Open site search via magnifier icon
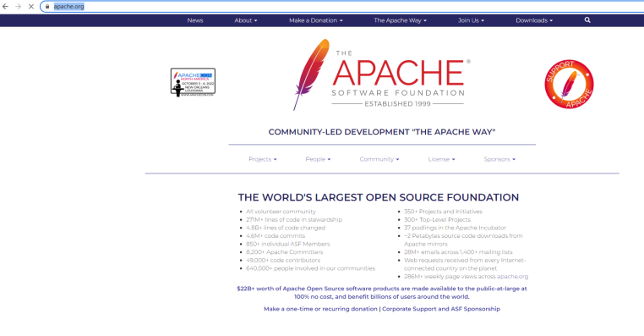 click(x=587, y=20)
